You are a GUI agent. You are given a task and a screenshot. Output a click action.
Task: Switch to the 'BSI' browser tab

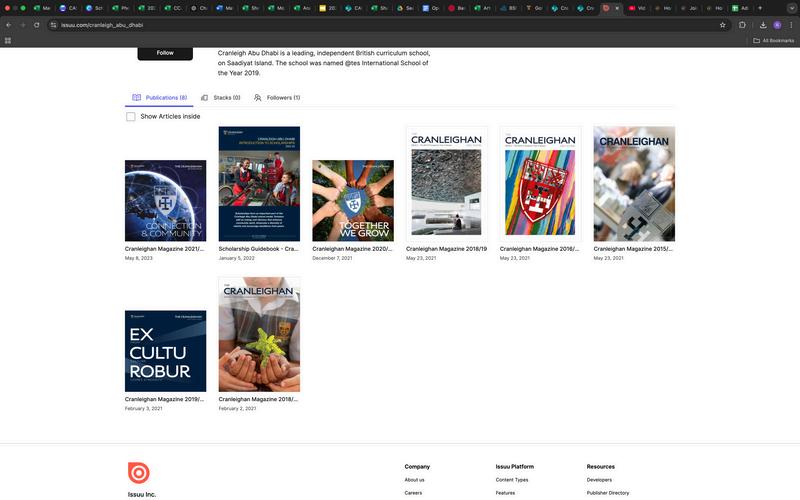tap(508, 8)
